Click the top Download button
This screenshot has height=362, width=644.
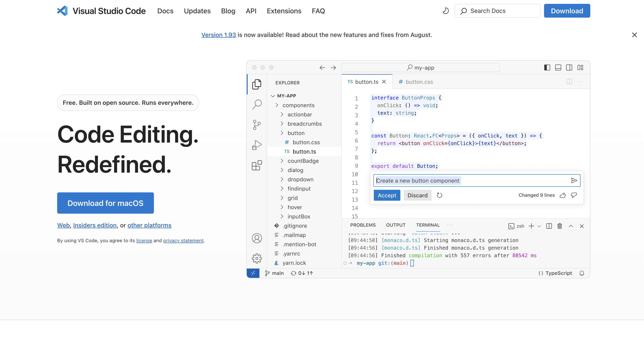(567, 11)
